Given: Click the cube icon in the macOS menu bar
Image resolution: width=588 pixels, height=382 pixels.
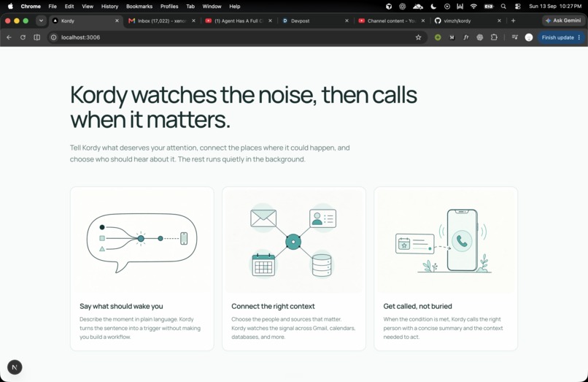Looking at the screenshot, I should pos(389,7).
